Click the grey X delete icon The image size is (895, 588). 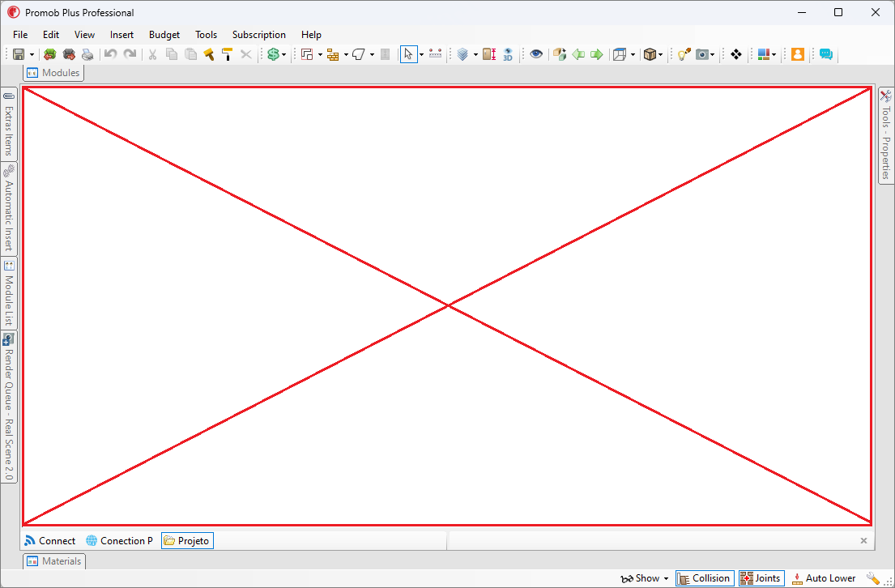[x=246, y=54]
